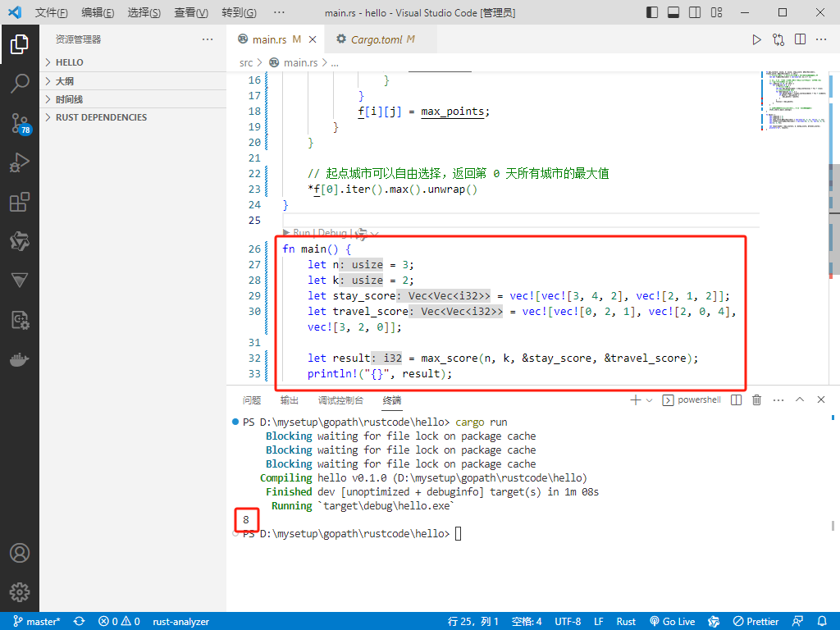
Task: Expand the 时间线 section
Action: click(x=133, y=99)
